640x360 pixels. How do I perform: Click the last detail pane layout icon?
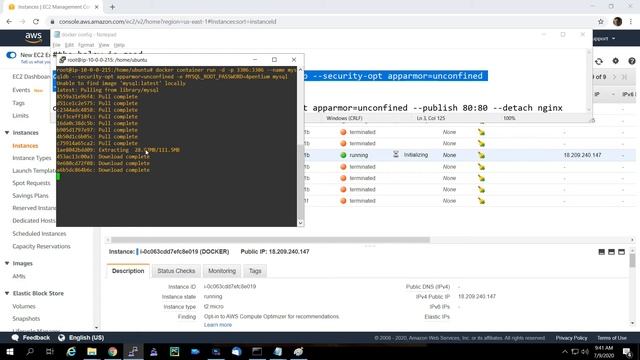tap(622, 252)
